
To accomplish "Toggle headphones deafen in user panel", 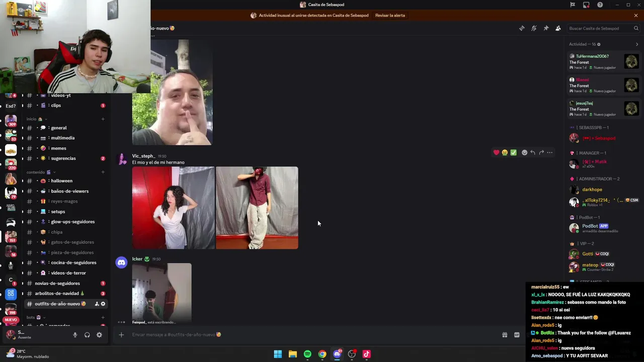I will click(87, 335).
